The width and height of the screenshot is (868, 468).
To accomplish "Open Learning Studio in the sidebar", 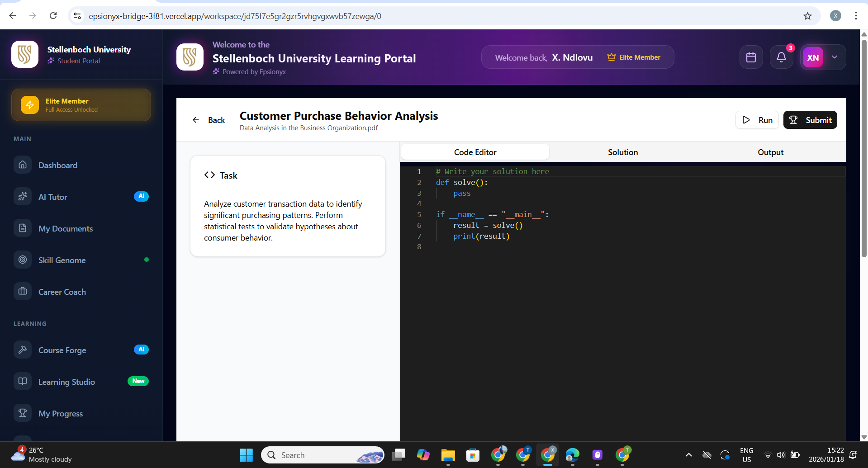I will pyautogui.click(x=81, y=382).
